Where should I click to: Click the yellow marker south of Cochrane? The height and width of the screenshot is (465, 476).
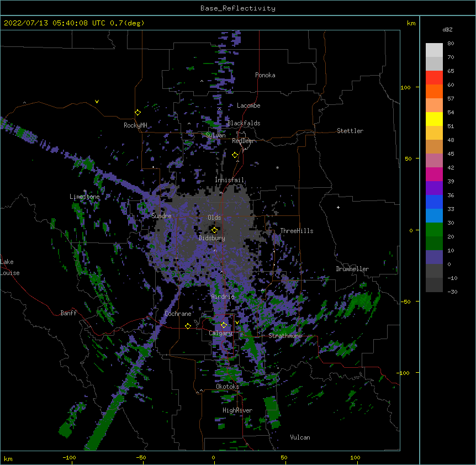(x=188, y=326)
